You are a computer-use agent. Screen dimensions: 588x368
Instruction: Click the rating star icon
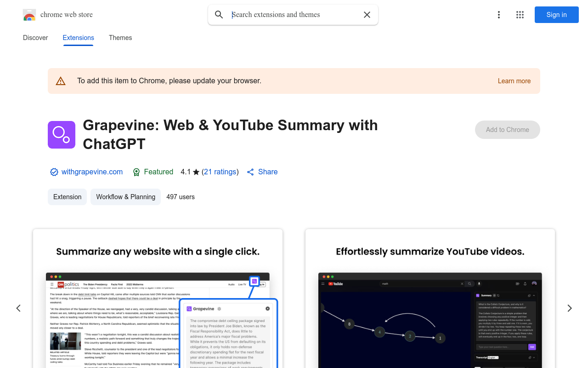click(x=196, y=172)
